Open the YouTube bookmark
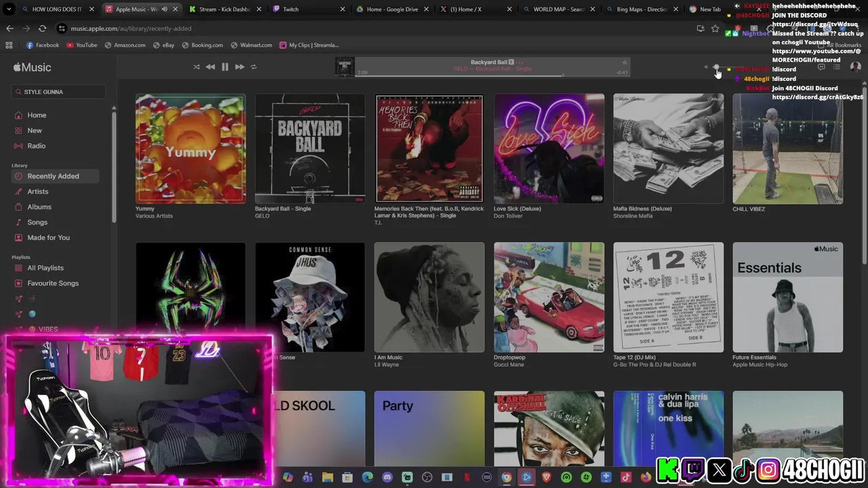The image size is (868, 488). [81, 45]
